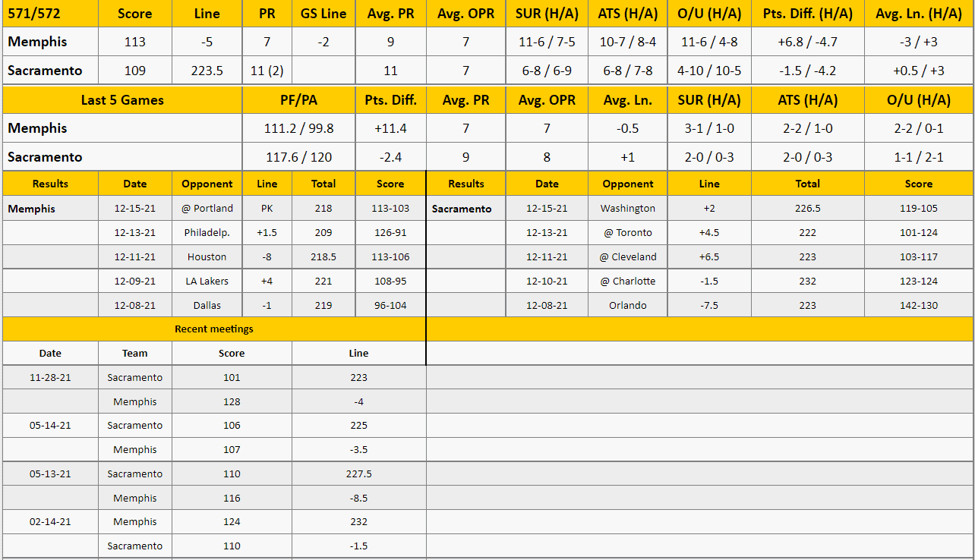The image size is (975, 560).
Task: Select the 02-14-21 recent meeting date
Action: [50, 521]
